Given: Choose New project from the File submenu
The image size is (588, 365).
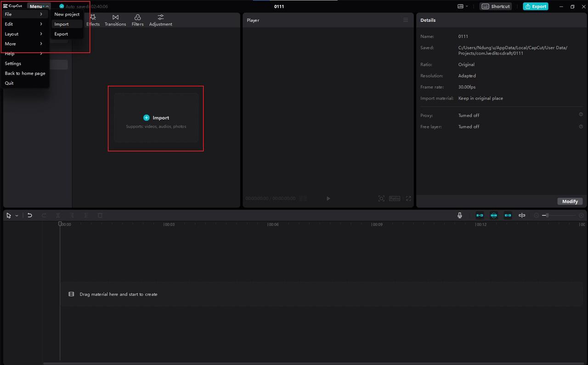Looking at the screenshot, I should coord(67,14).
